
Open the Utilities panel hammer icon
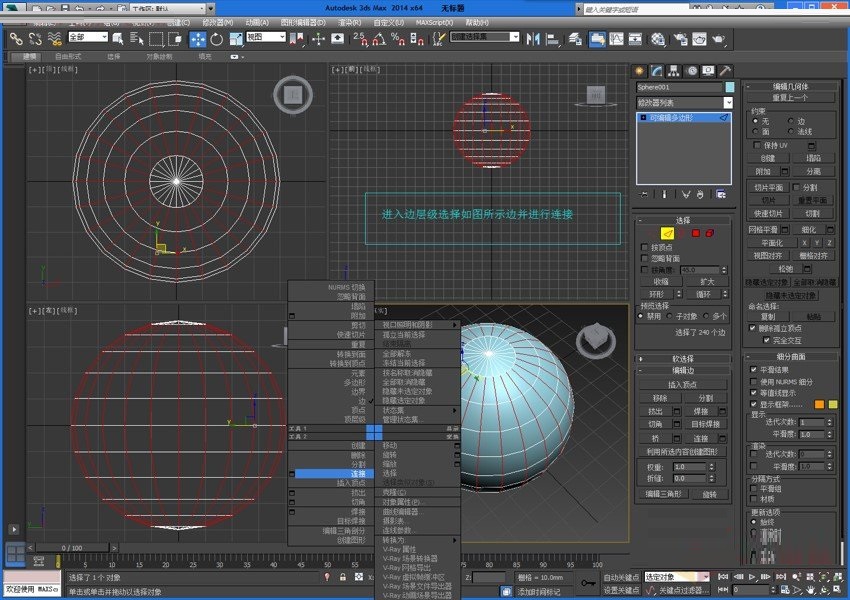point(725,71)
